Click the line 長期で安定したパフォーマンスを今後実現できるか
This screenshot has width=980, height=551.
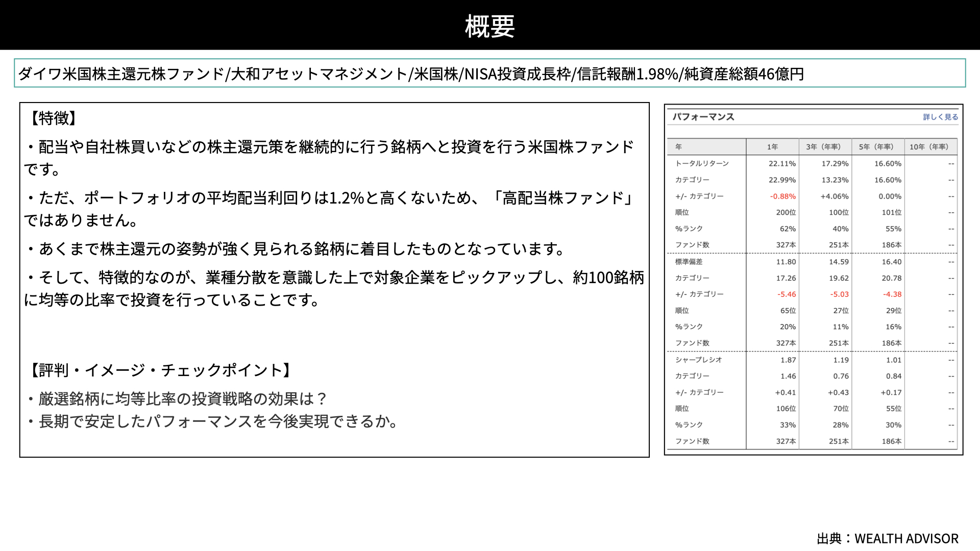pyautogui.click(x=212, y=421)
